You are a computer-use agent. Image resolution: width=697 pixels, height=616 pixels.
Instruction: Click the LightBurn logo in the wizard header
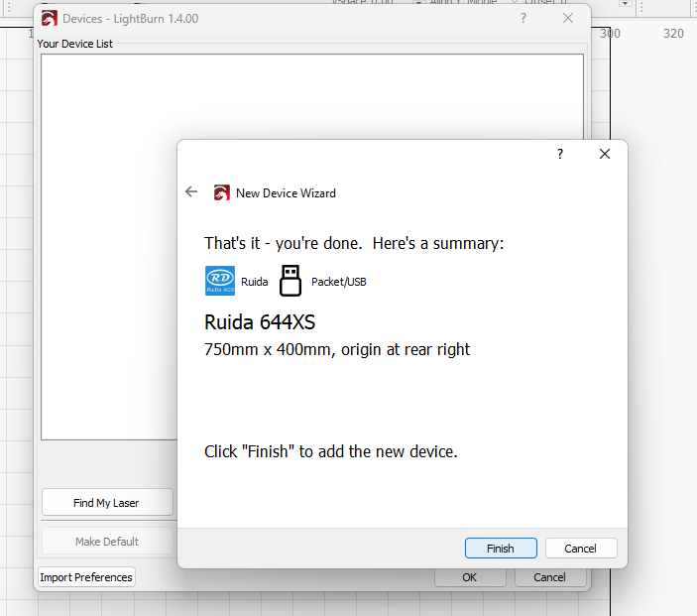tap(222, 192)
